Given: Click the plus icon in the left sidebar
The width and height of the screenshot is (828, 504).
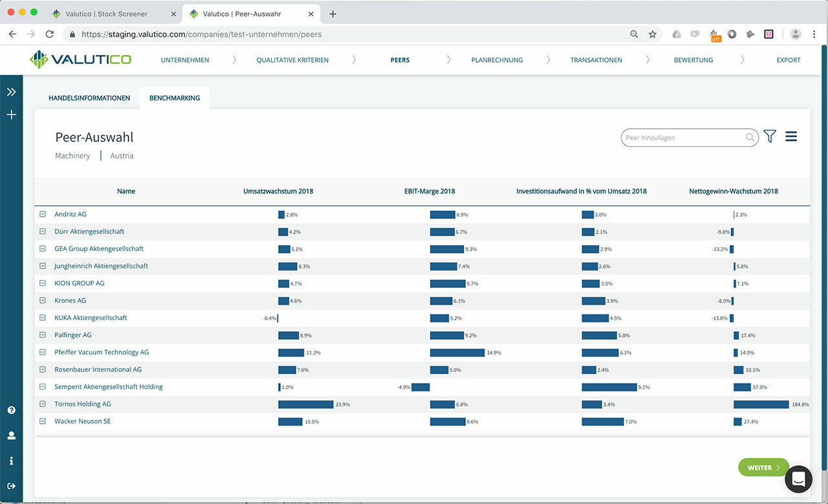Looking at the screenshot, I should click(x=11, y=115).
